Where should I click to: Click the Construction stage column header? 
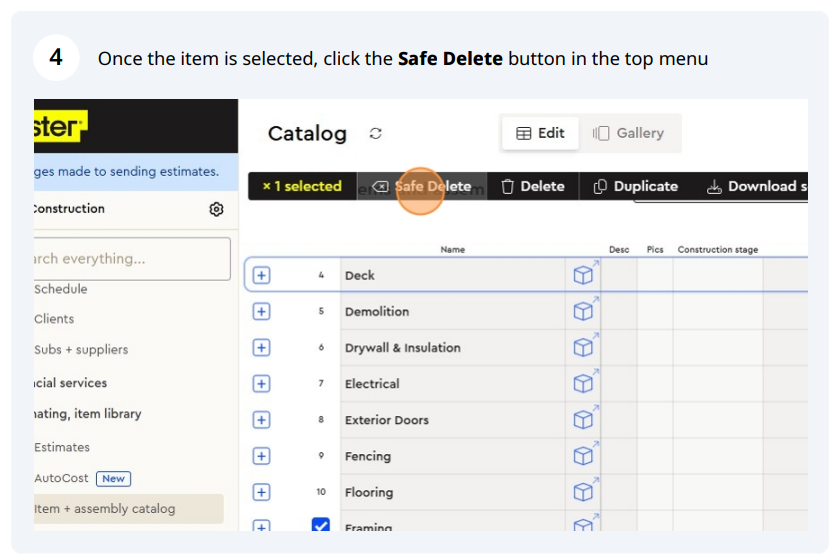point(718,249)
